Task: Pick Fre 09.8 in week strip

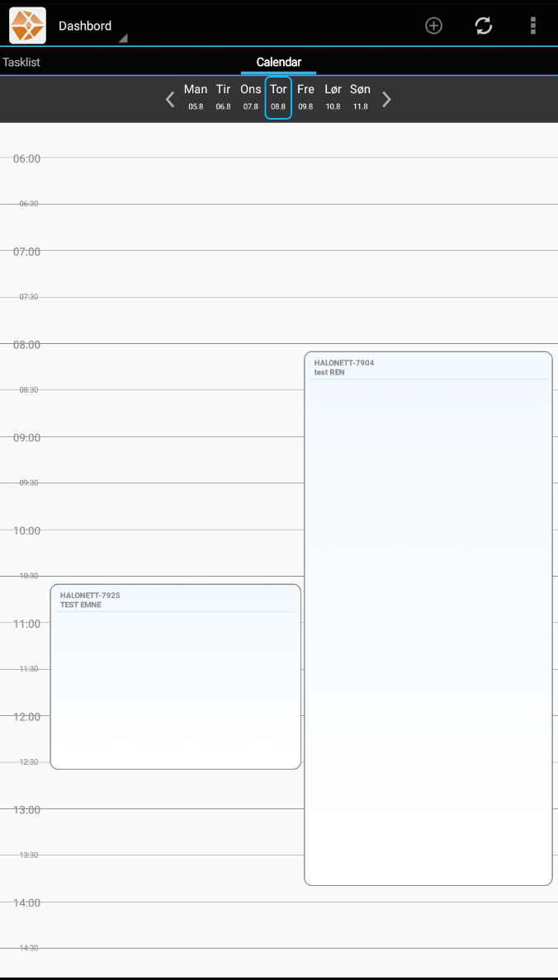Action: [305, 97]
